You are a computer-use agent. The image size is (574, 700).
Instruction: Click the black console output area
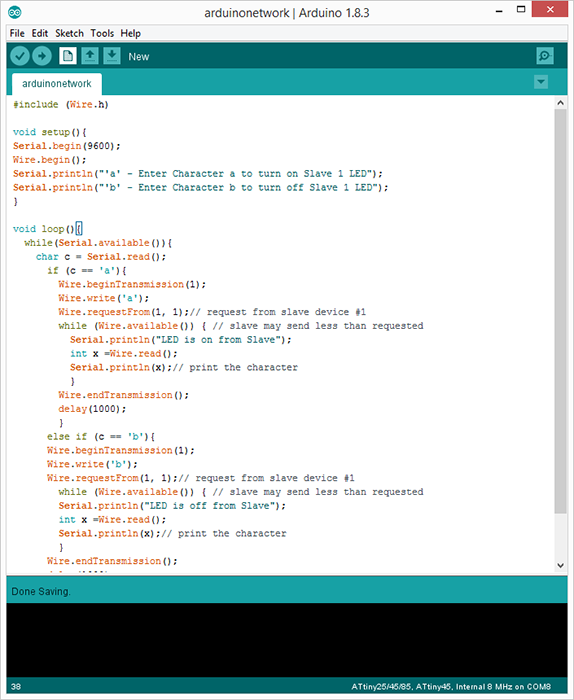pyautogui.click(x=287, y=641)
